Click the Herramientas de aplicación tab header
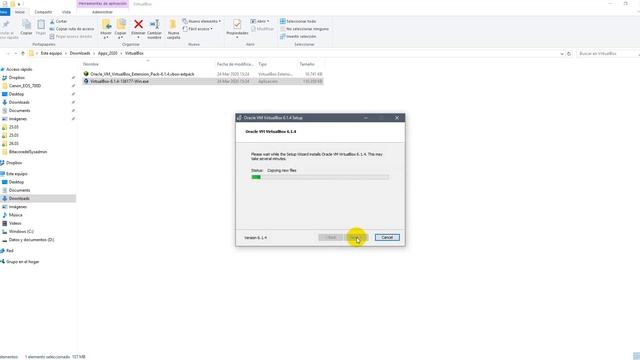Viewport: 640px width, 360px height. coord(102,4)
